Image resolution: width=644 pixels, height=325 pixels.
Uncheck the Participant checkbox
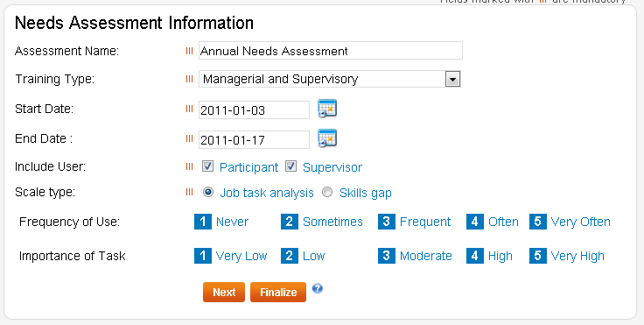click(x=208, y=166)
